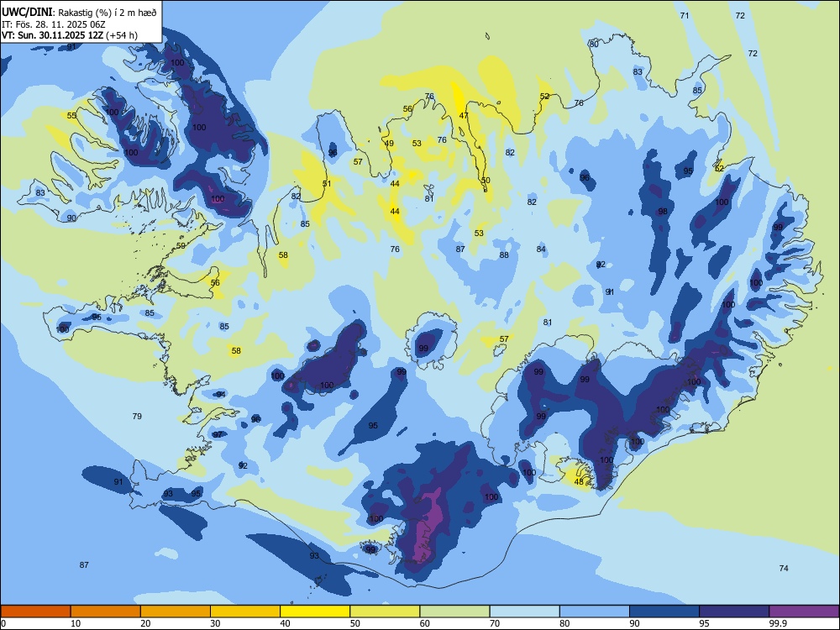Click the map value '50' by the fjord
This screenshot has width=840, height=630.
coord(486,180)
